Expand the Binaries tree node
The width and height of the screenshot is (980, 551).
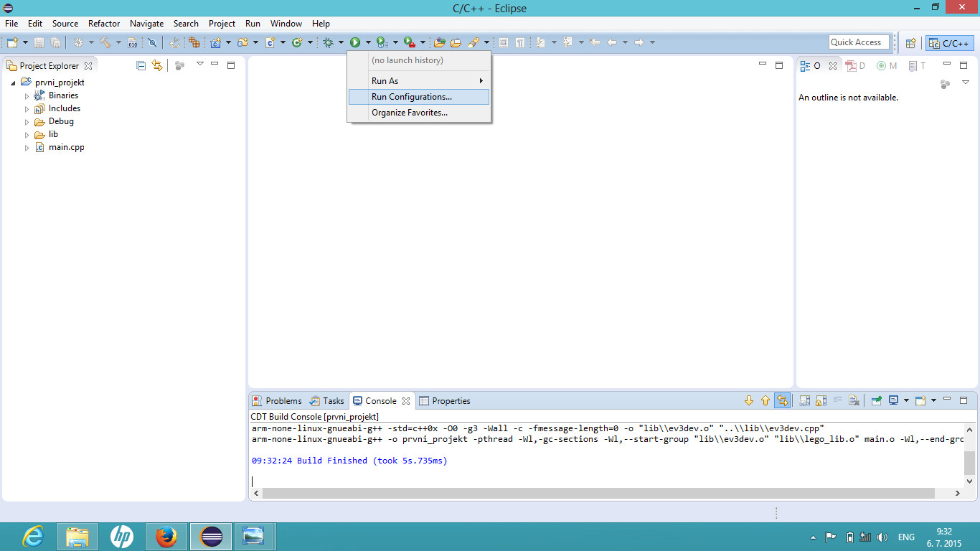click(27, 96)
